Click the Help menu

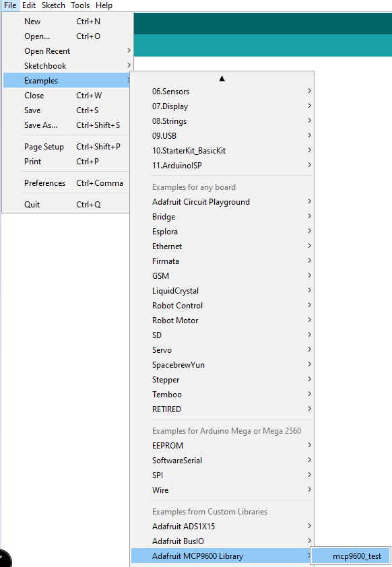point(104,5)
